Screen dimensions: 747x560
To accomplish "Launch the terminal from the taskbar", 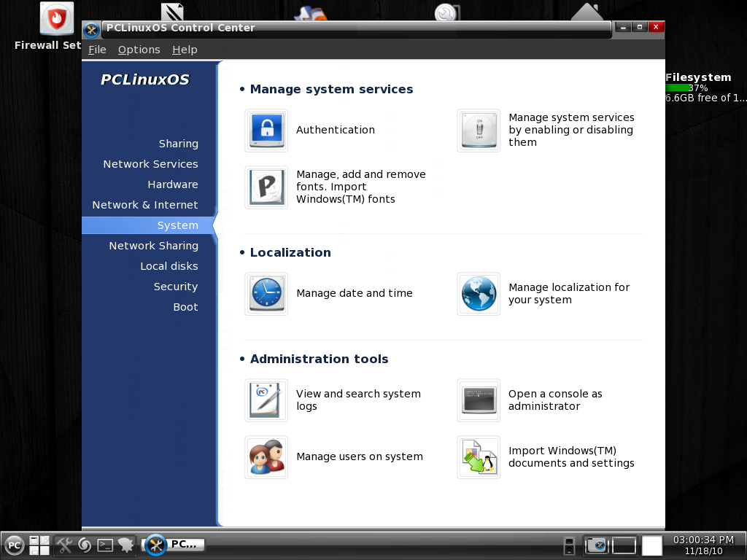I will pos(105,545).
